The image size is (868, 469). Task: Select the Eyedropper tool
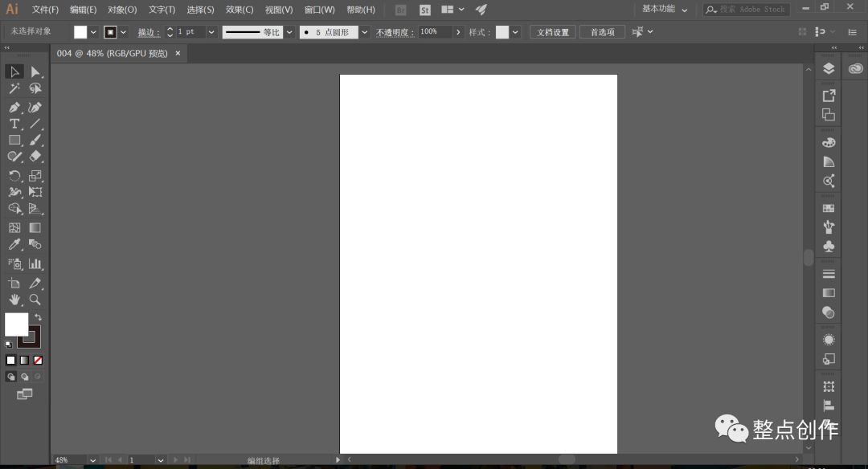[x=14, y=244]
